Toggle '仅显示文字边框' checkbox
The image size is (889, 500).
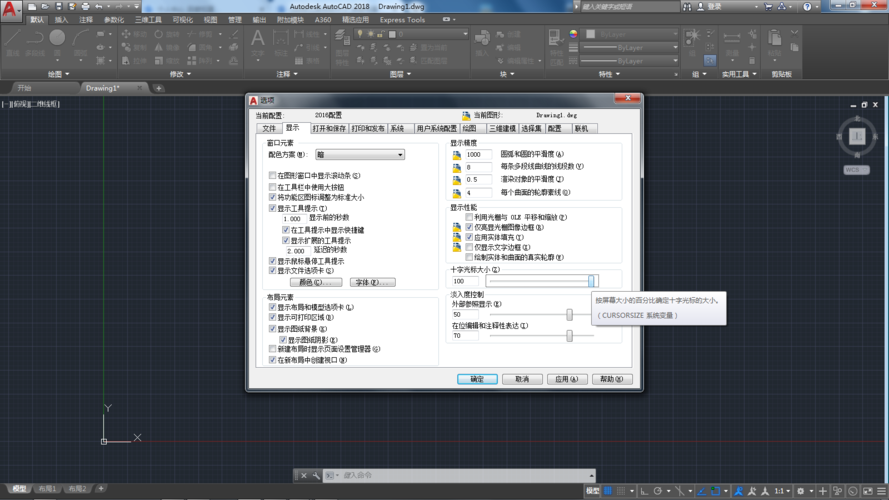pyautogui.click(x=469, y=247)
